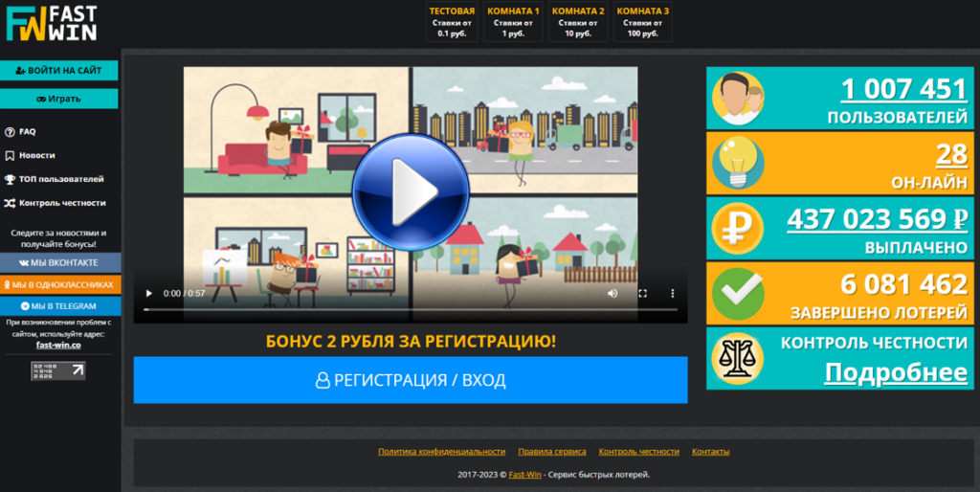Image resolution: width=980 pixels, height=492 pixels.
Task: Click the Играть button
Action: coord(58,99)
